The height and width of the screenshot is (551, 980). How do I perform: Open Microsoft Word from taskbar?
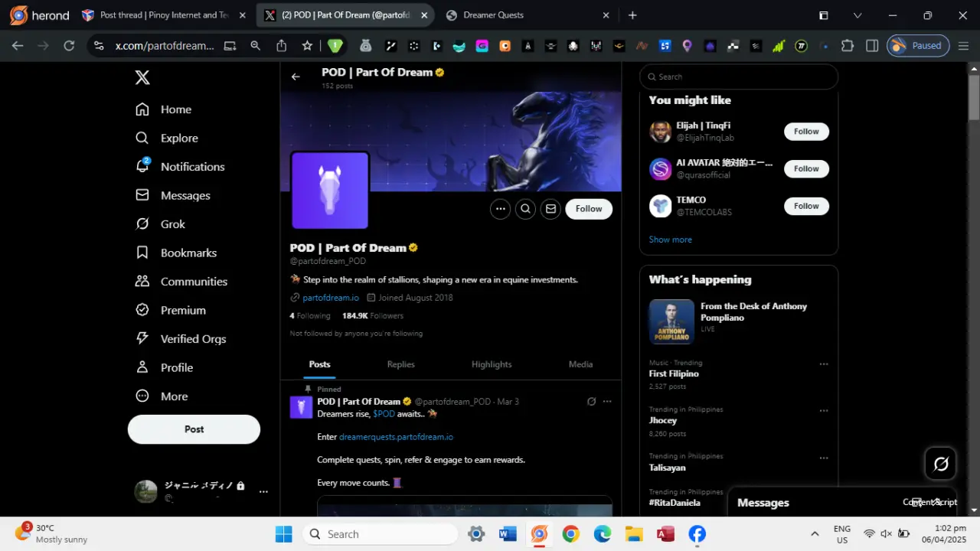(508, 534)
